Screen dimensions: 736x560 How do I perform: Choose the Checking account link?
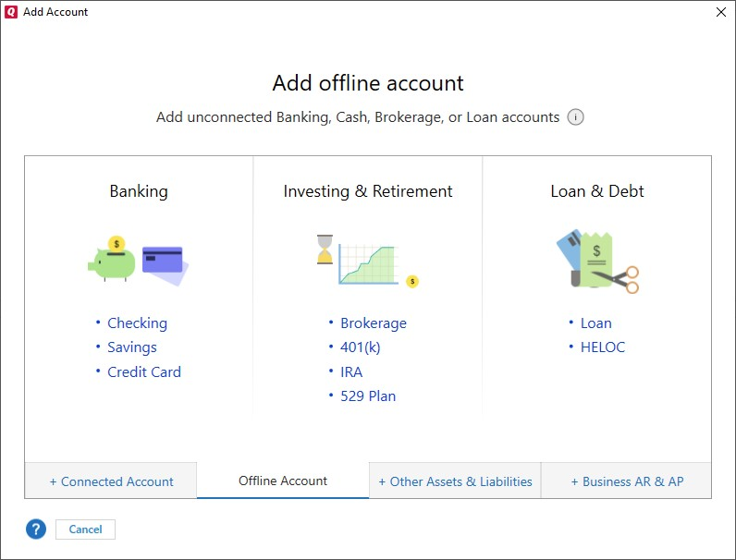[137, 323]
